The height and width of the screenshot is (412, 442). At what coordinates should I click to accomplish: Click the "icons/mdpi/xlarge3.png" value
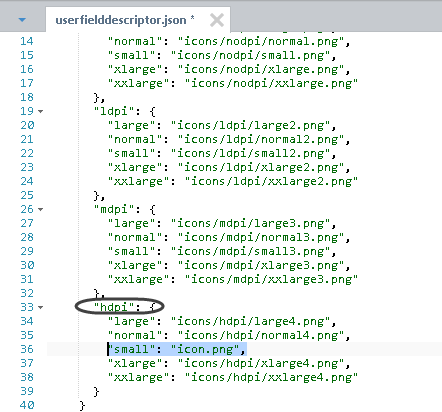coord(260,265)
